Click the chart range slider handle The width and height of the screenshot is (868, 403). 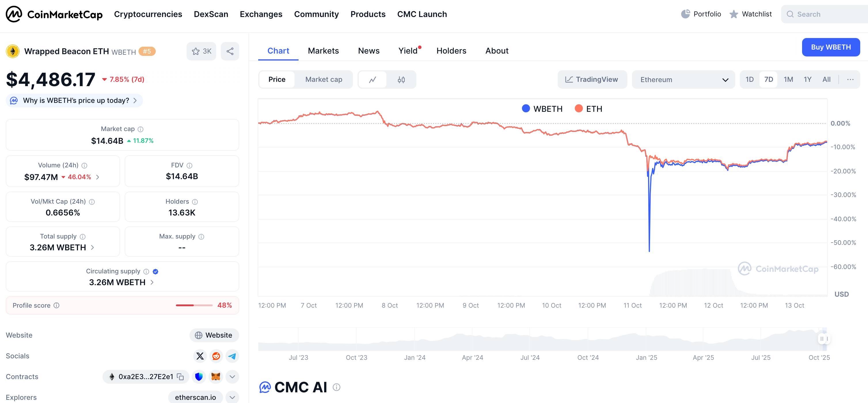pyautogui.click(x=824, y=338)
